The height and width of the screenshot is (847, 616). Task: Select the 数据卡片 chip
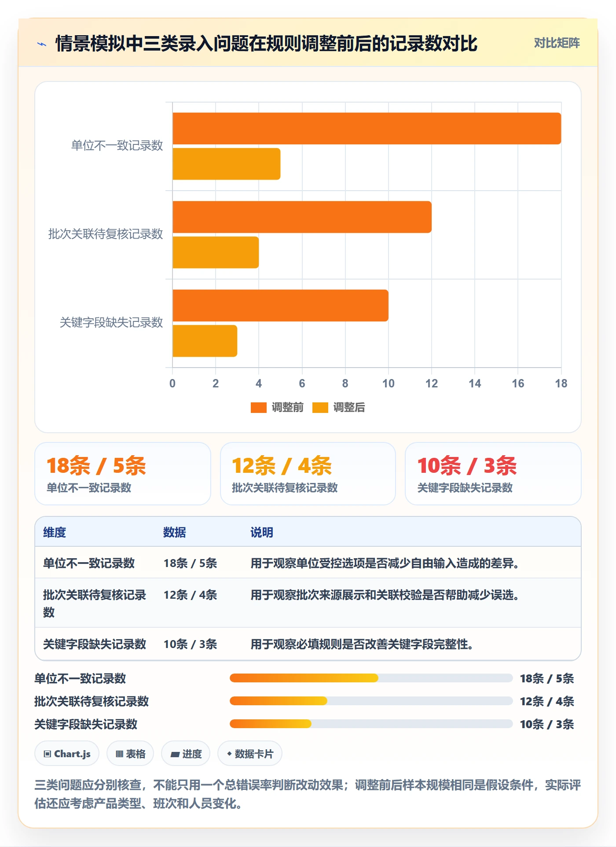click(250, 754)
